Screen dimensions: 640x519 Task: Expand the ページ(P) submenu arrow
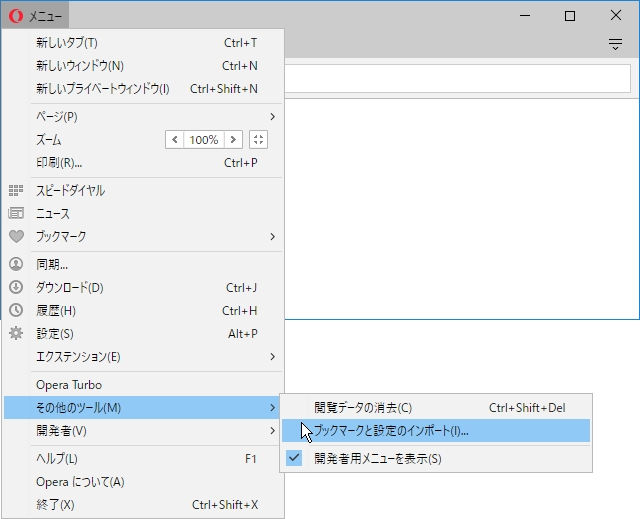(272, 117)
